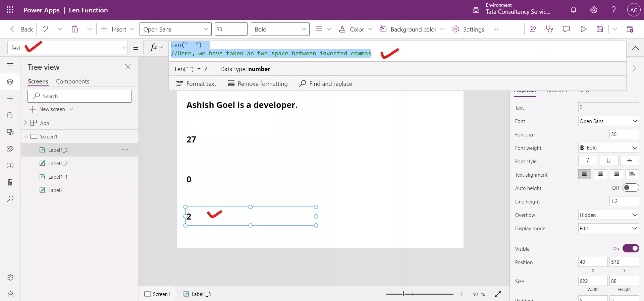Open the Data cylinder icon in sidebar
This screenshot has height=301, width=644.
click(10, 115)
